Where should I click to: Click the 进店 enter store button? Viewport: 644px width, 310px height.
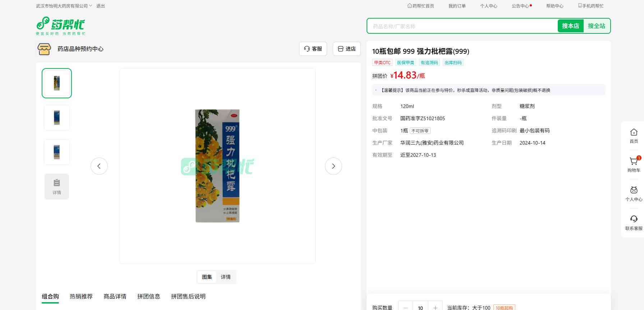[x=347, y=49]
